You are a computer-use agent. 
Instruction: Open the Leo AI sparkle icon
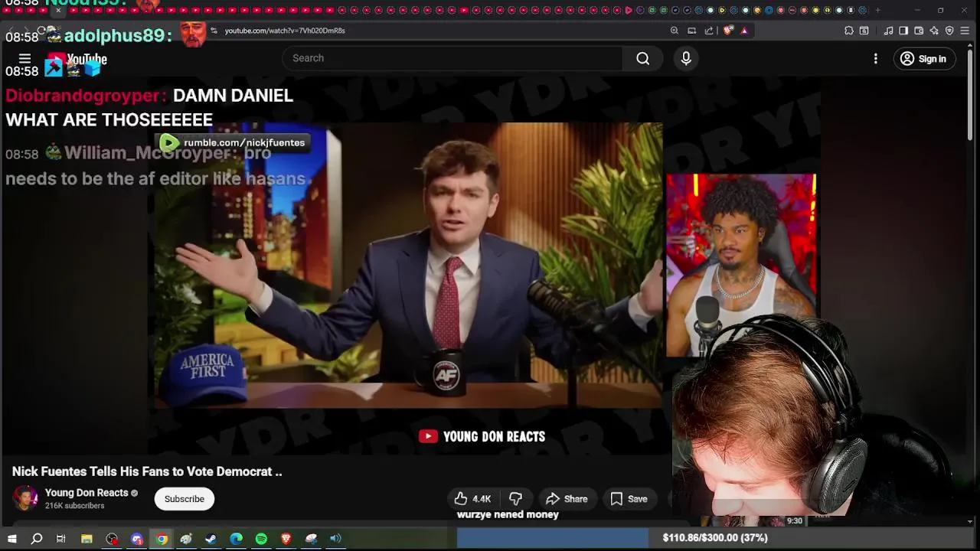934,31
